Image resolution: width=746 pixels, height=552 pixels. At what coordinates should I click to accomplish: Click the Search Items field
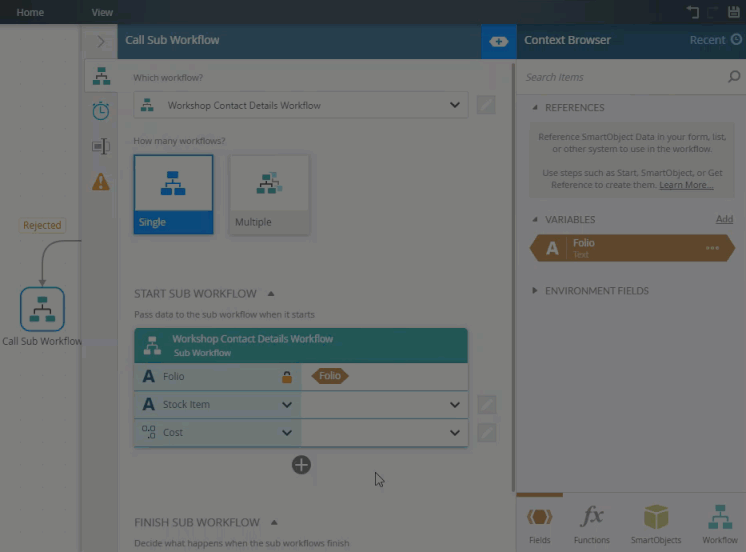(623, 77)
